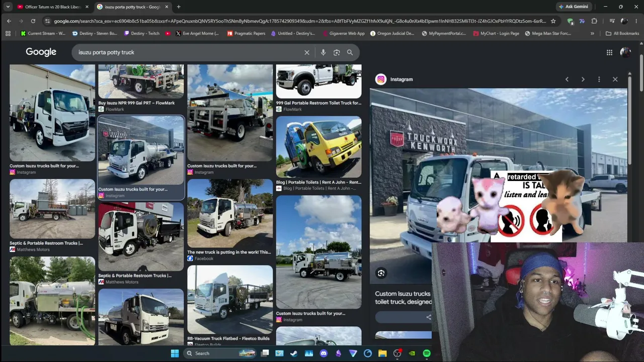Open the tab search dropdown arrow
The width and height of the screenshot is (644, 362).
coord(8,7)
